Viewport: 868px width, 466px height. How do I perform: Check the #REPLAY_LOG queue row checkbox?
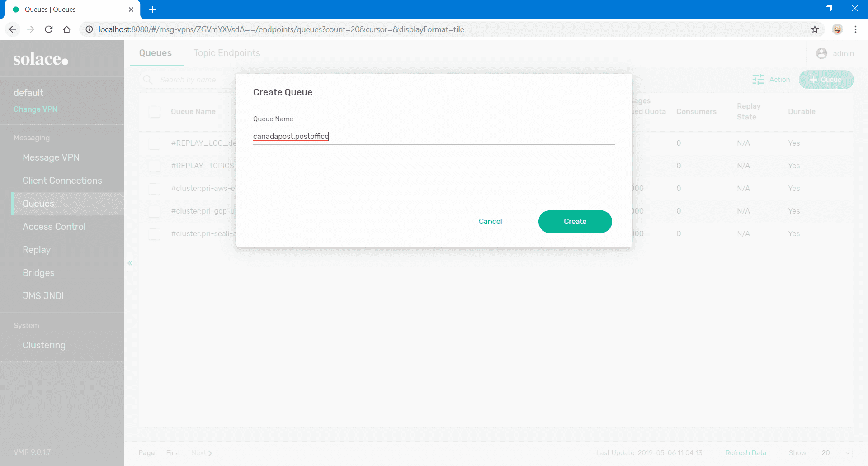[x=154, y=143]
